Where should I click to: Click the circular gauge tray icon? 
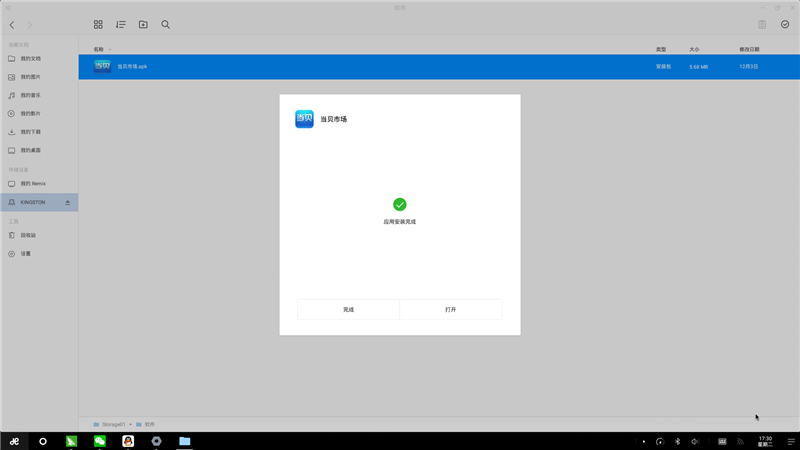coord(660,442)
